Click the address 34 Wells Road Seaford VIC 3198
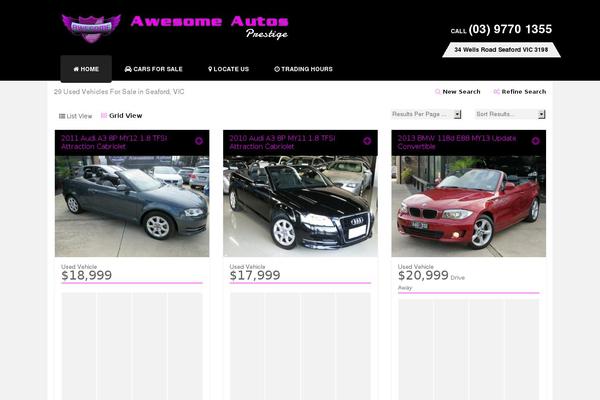600x400 pixels. click(x=501, y=50)
